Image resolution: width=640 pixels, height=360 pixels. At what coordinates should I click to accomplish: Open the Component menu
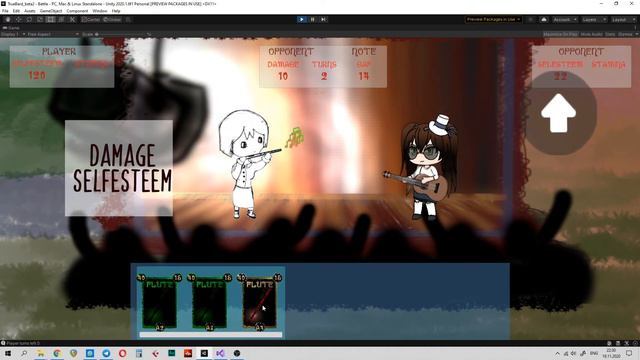tap(77, 11)
